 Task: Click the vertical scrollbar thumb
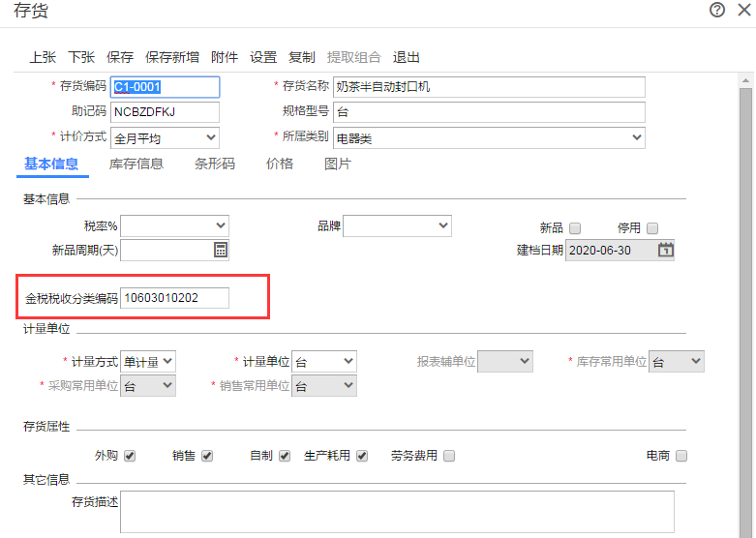[x=746, y=314]
